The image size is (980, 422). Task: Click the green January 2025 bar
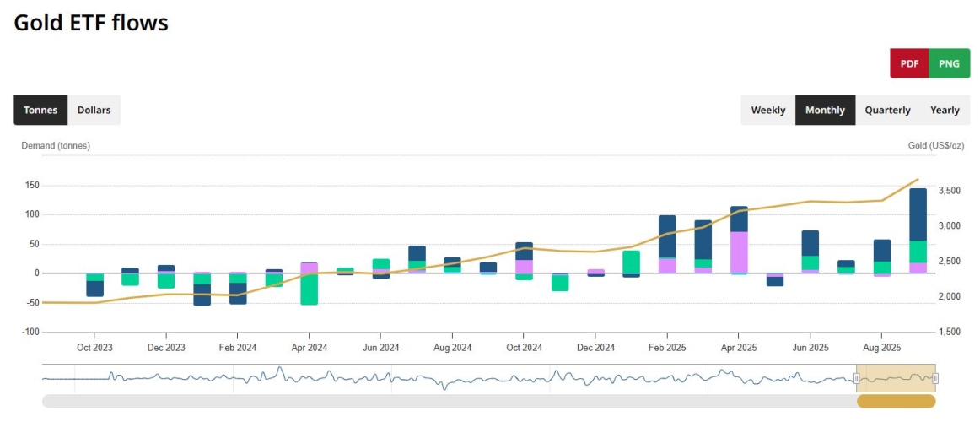pyautogui.click(x=631, y=262)
